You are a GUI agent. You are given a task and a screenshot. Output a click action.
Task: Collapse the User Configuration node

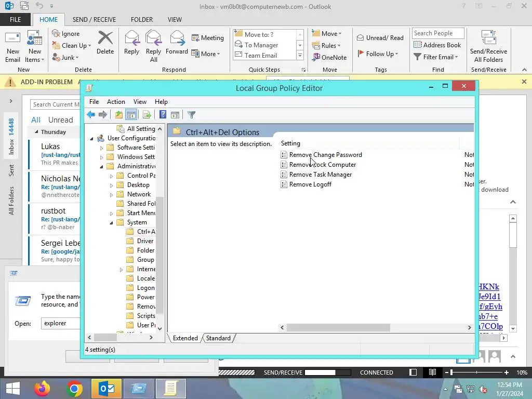pos(91,138)
